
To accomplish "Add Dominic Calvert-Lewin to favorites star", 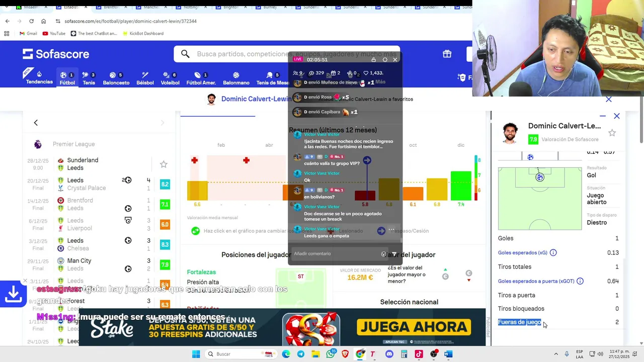I will [612, 133].
